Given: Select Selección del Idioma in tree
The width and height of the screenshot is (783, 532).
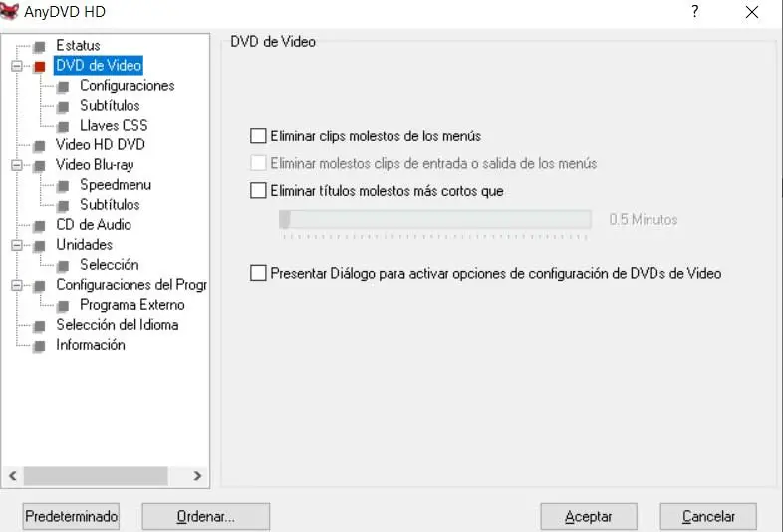Looking at the screenshot, I should (x=118, y=325).
